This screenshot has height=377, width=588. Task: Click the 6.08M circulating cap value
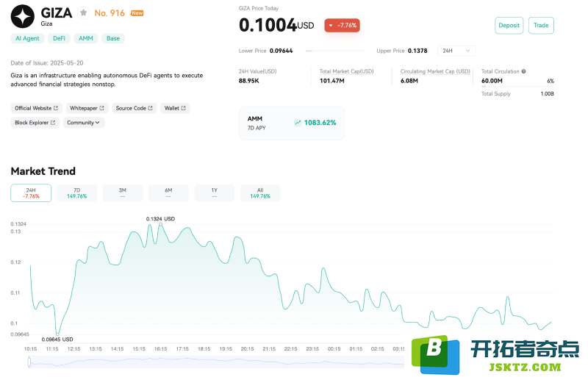409,81
